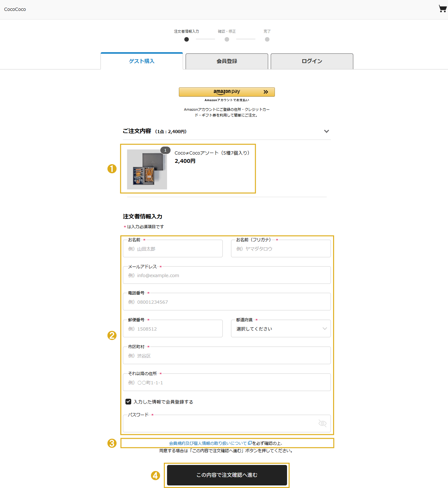Viewport: 448px width, 488px height.
Task: Click the product box thumbnail image
Action: pos(147,170)
